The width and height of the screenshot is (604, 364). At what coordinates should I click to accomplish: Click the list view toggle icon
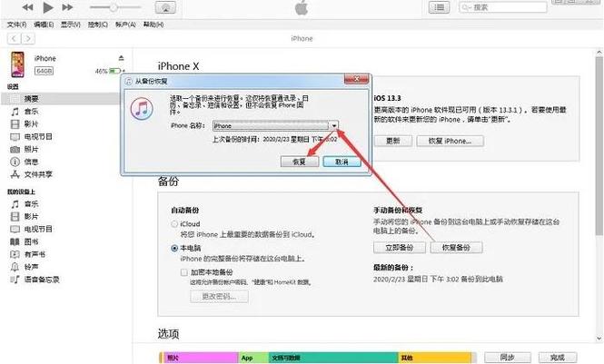click(x=439, y=7)
